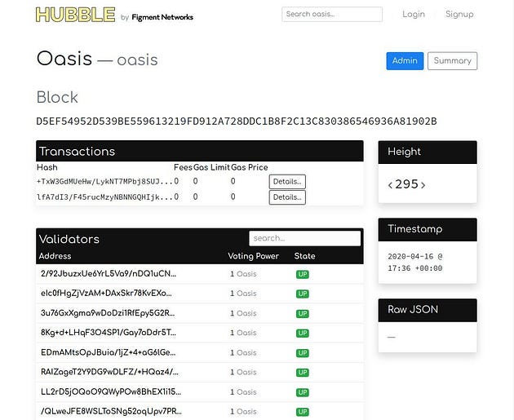Viewport: 514px width, 420px height.
Task: Click the Gas Price column header
Action: tap(250, 167)
